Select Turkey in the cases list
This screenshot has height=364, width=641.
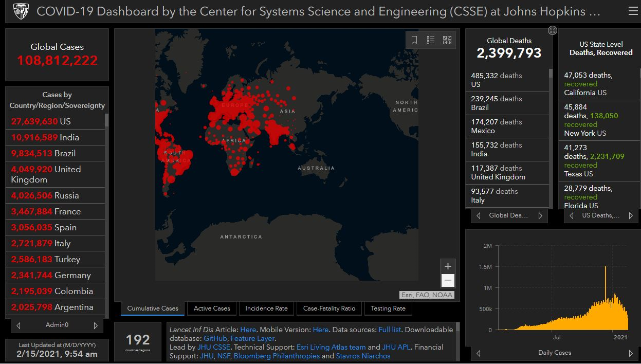(x=55, y=259)
